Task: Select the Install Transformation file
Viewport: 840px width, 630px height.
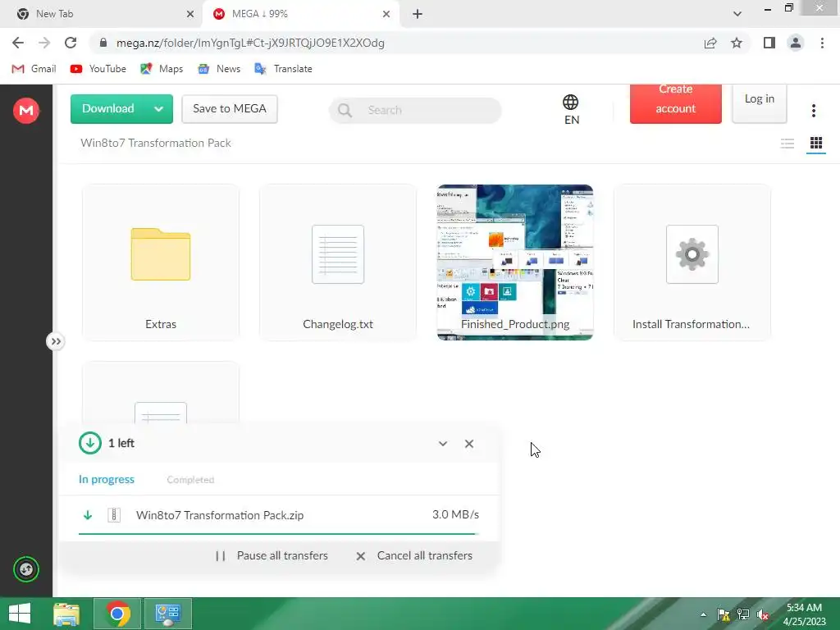Action: click(x=692, y=262)
